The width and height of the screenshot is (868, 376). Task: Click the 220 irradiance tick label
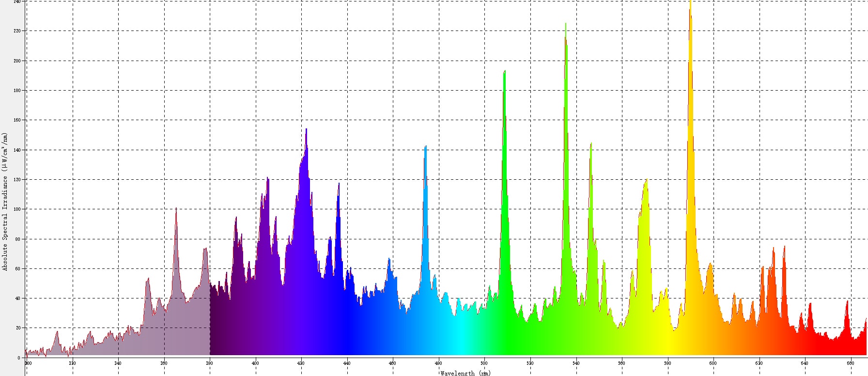17,31
